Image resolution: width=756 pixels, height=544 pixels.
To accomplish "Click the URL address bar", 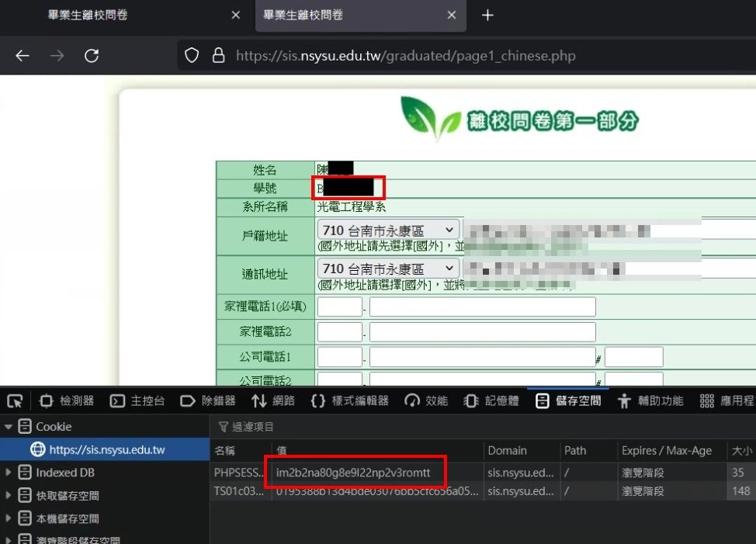I will pyautogui.click(x=405, y=56).
